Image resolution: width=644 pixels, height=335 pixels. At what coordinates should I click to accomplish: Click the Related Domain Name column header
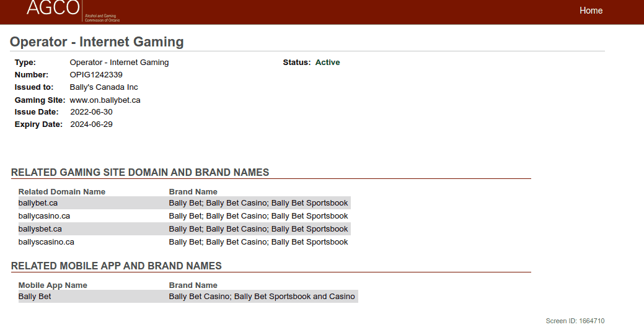pyautogui.click(x=62, y=192)
